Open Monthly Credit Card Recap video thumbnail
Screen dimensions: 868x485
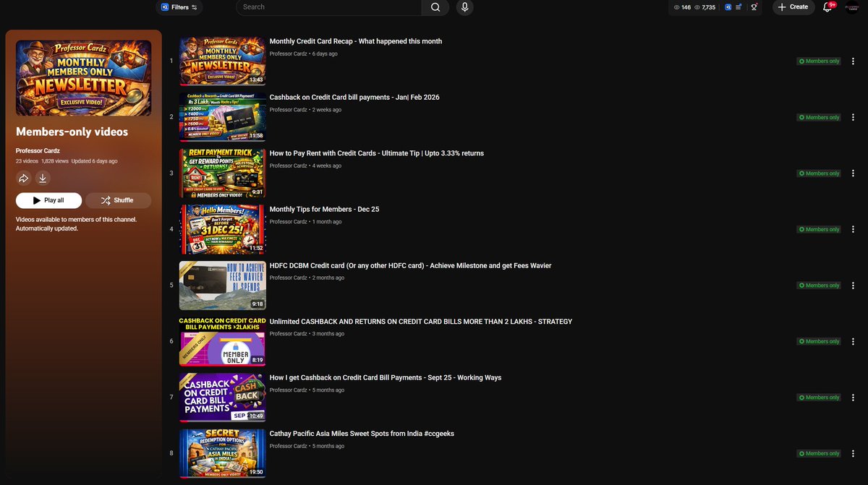[x=222, y=61]
